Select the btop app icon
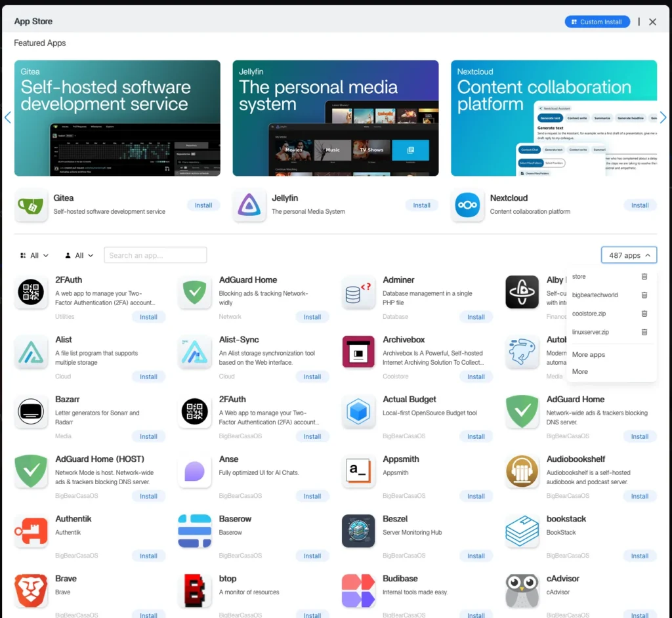Image resolution: width=672 pixels, height=618 pixels. tap(194, 590)
